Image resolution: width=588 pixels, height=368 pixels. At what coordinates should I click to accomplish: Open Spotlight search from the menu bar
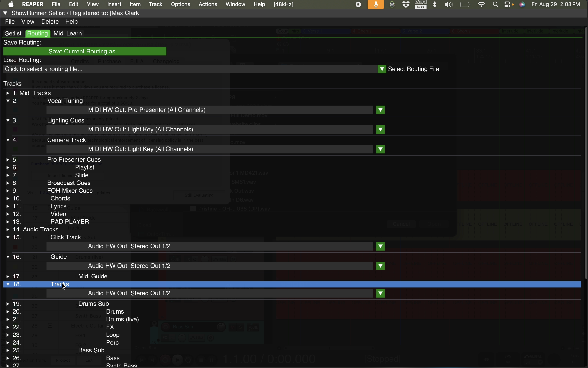[x=495, y=4]
